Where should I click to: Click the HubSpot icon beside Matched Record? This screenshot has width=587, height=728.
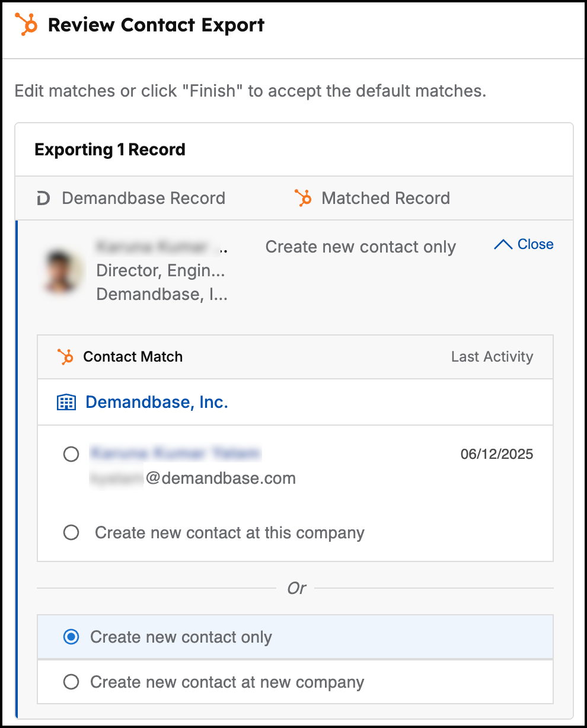303,198
